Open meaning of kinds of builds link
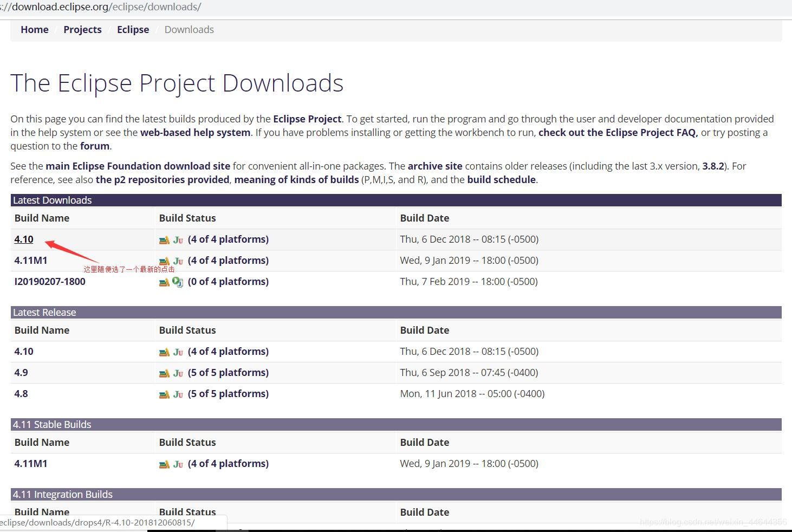Screen dimensions: 792x532 (x=296, y=179)
